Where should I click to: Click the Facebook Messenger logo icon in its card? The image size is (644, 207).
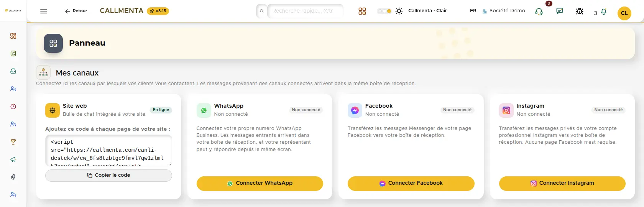coord(355,110)
